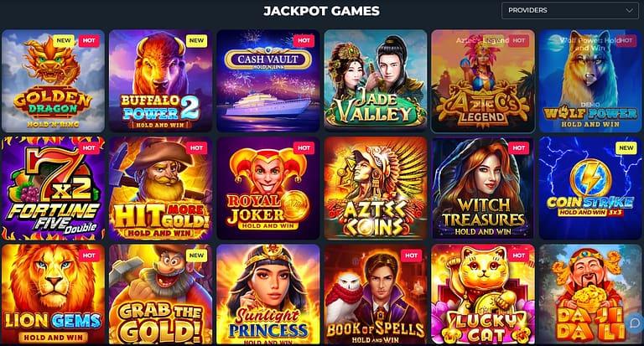The image size is (644, 346).
Task: Open the Lion Gems game tile
Action: click(x=54, y=294)
